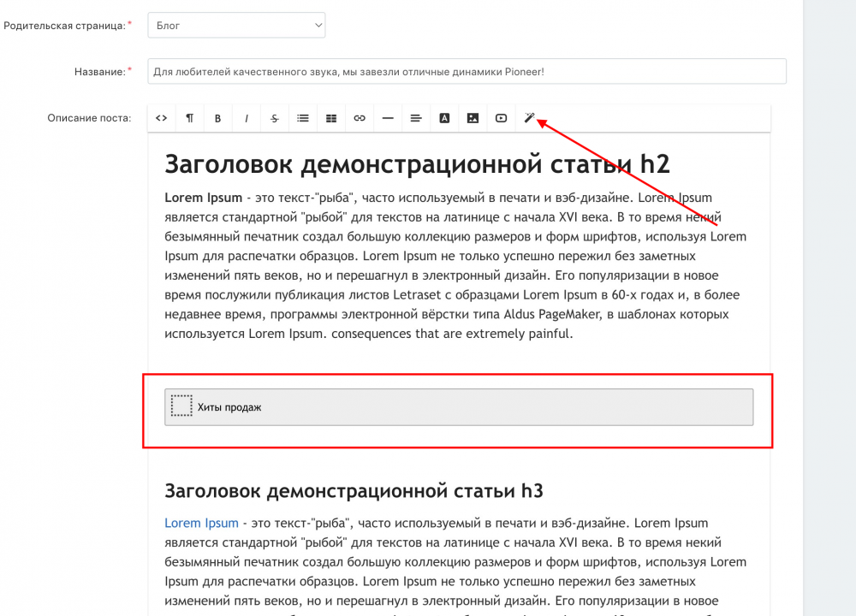Toggle italic formatting
Viewport: 856px width, 616px height.
(246, 118)
